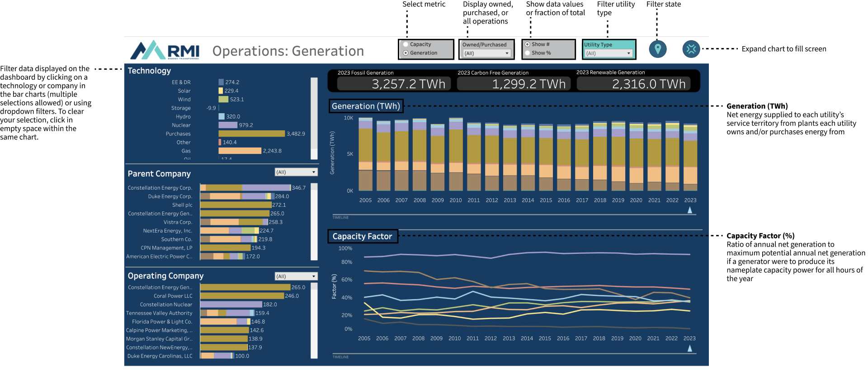Screen dimensions: 868x372
Task: Choose the Show % radio option
Action: click(527, 53)
